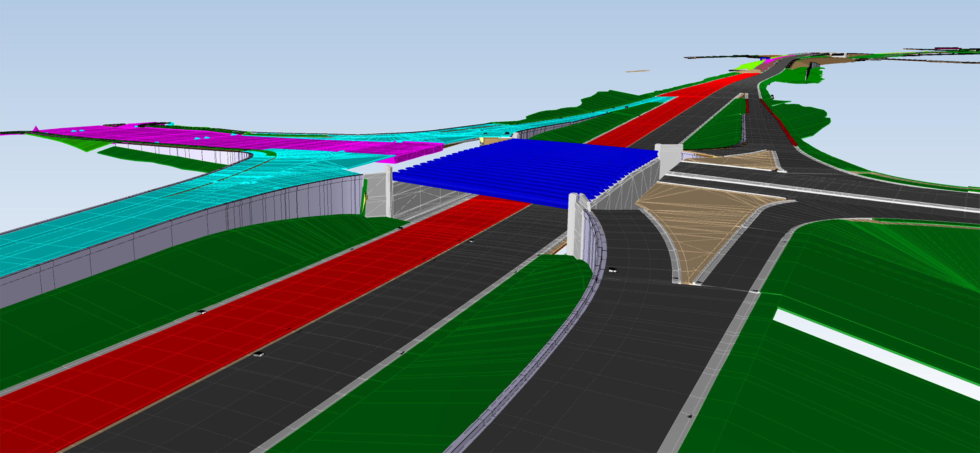Click the green embankment below retaining wall
The height and width of the screenshot is (453, 980).
coord(154,293)
